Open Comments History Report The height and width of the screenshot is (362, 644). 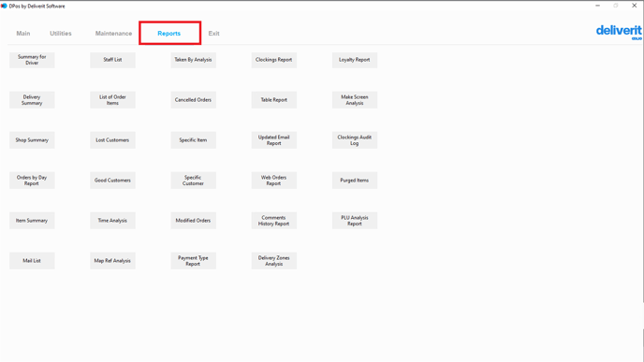coord(274,221)
